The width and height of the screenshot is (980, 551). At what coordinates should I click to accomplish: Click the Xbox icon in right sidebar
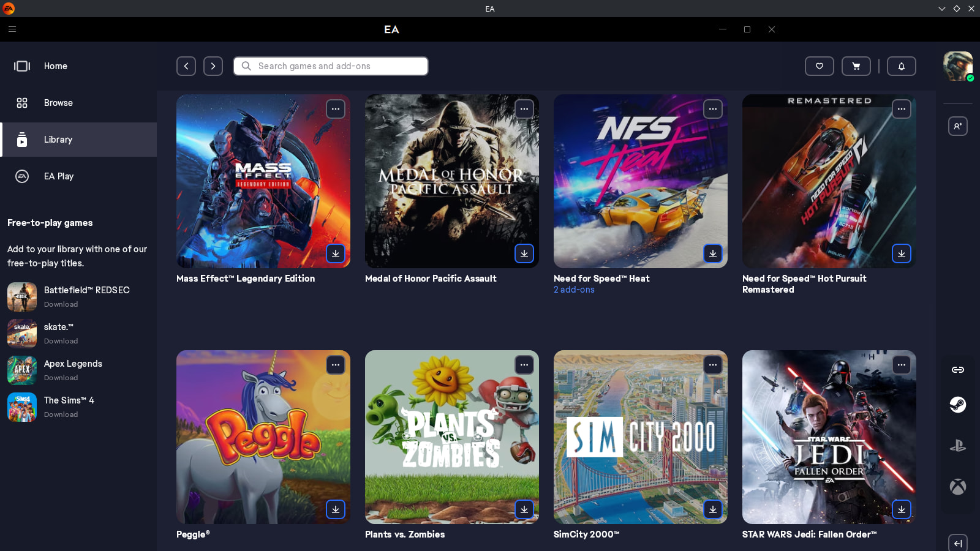pos(957,487)
